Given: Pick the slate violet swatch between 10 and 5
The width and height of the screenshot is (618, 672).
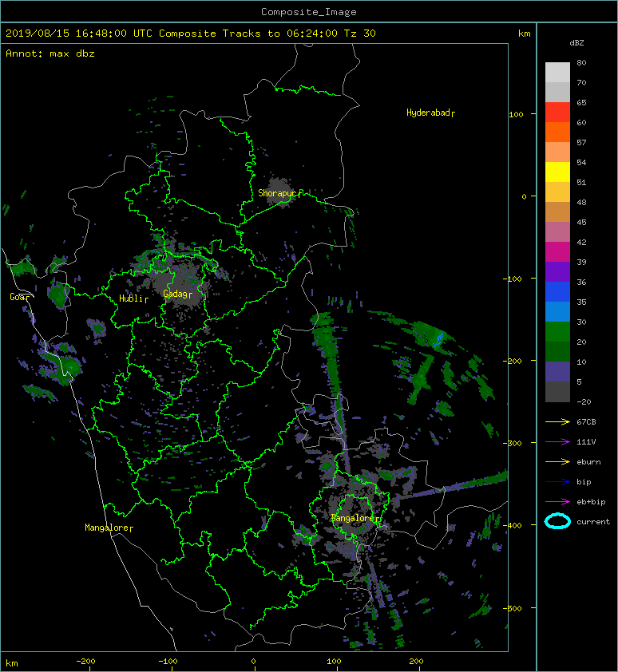Looking at the screenshot, I should pos(557,371).
